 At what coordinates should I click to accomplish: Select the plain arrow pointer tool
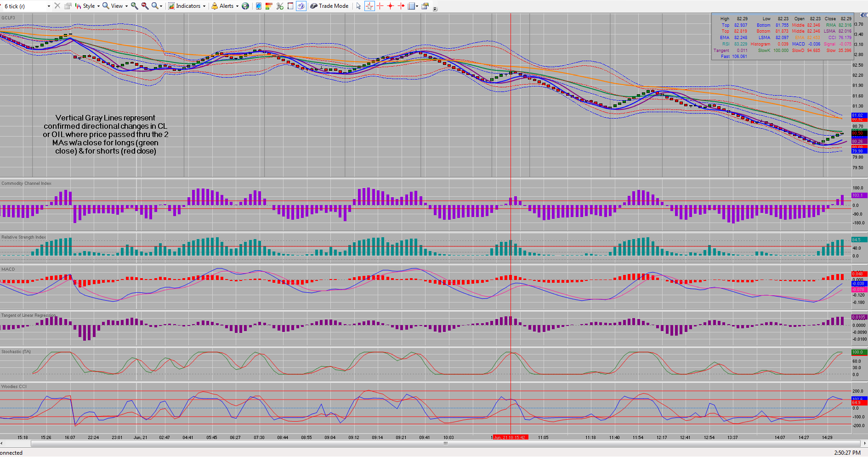(359, 6)
